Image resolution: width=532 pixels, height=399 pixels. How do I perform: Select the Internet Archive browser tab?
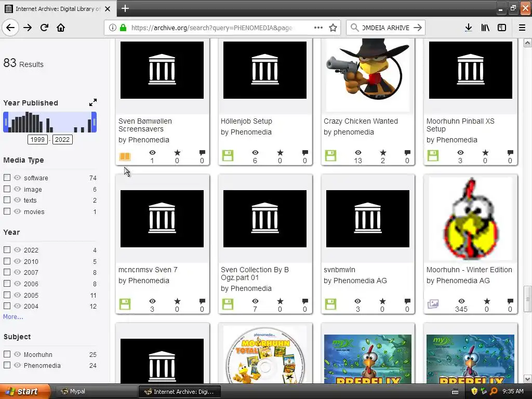coord(58,9)
